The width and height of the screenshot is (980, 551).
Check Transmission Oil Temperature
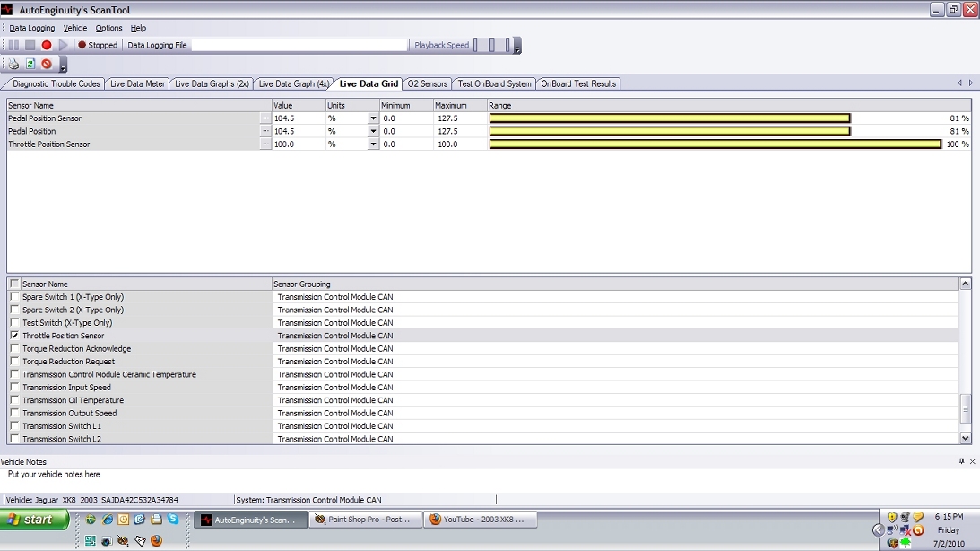tap(14, 400)
